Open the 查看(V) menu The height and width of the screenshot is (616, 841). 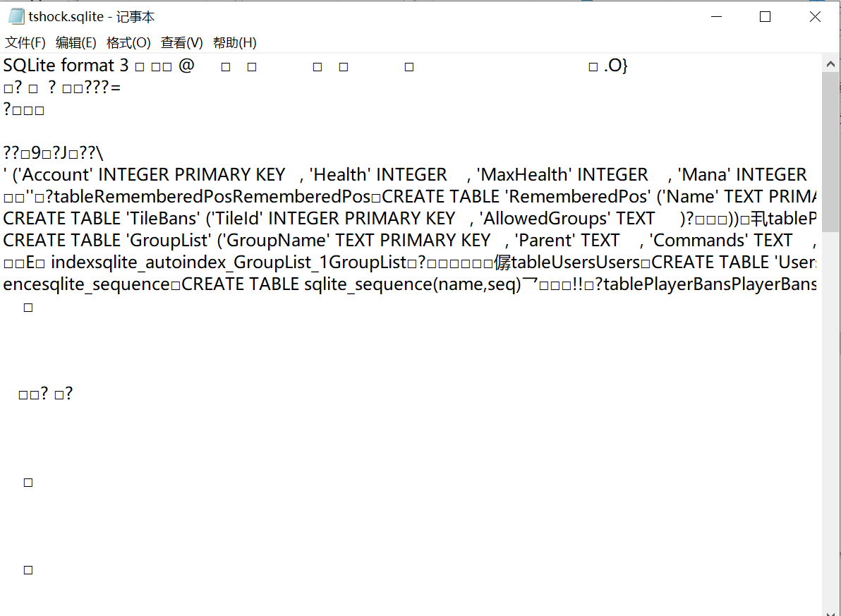pyautogui.click(x=181, y=43)
